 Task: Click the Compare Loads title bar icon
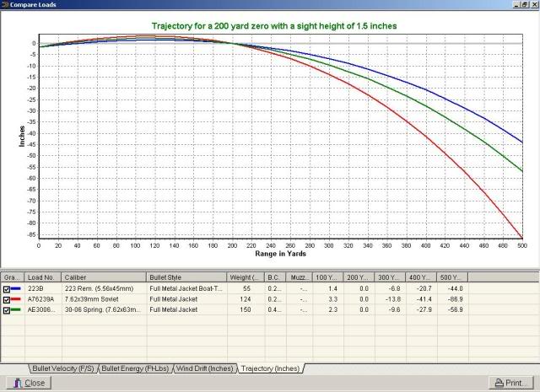click(6, 6)
